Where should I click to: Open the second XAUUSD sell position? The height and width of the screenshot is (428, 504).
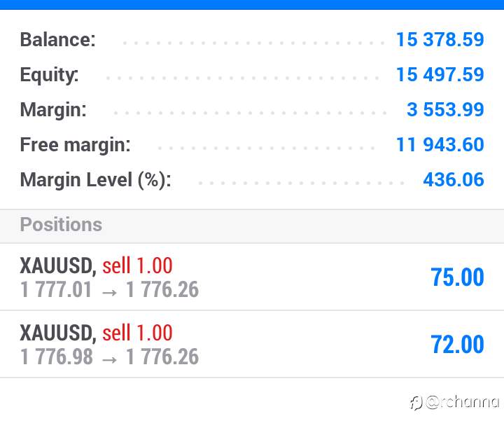click(x=252, y=345)
